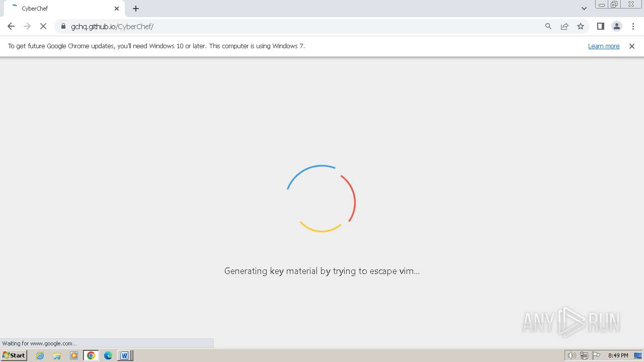644x362 pixels.
Task: Open Microsoft Edge from the taskbar
Action: (108, 355)
